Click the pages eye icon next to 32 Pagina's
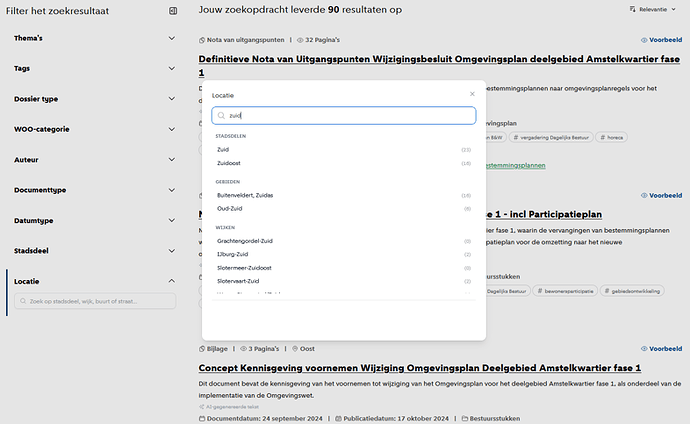Screen dimensions: 690x424 [300, 40]
